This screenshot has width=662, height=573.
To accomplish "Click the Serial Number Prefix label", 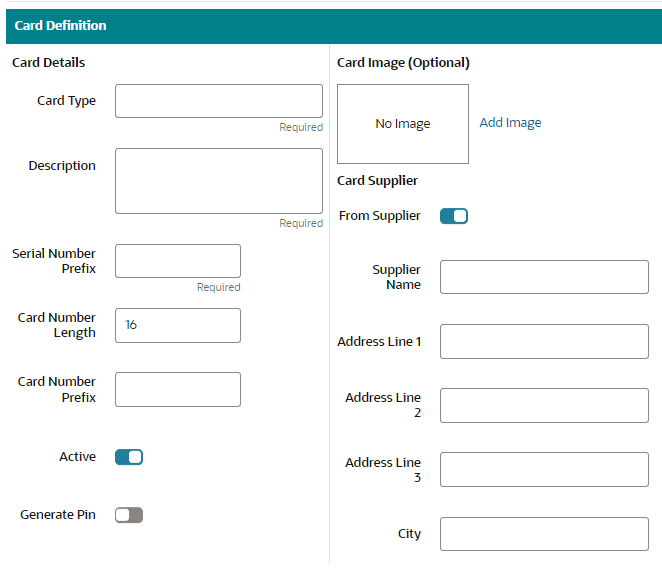I will click(x=54, y=261).
